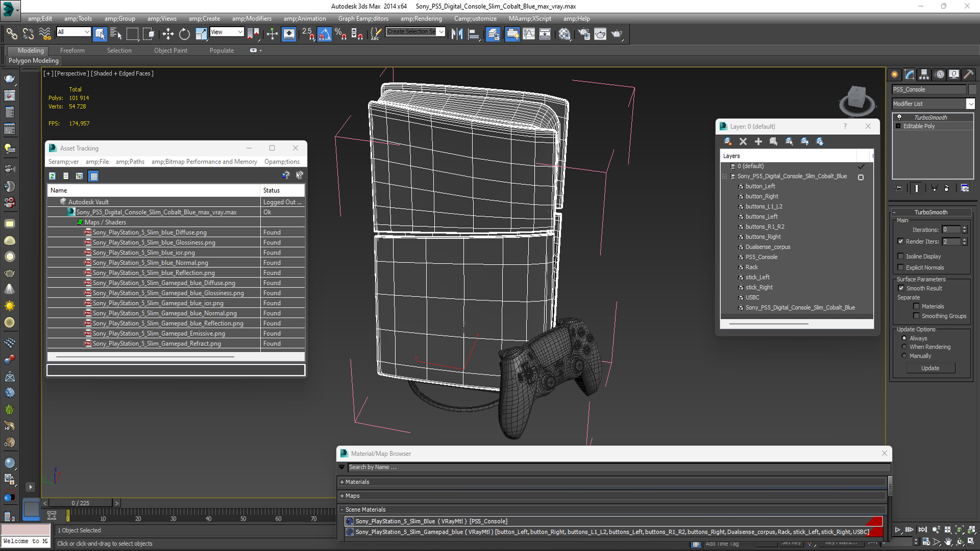
Task: Switch Asset Tracking to table view
Action: [93, 176]
